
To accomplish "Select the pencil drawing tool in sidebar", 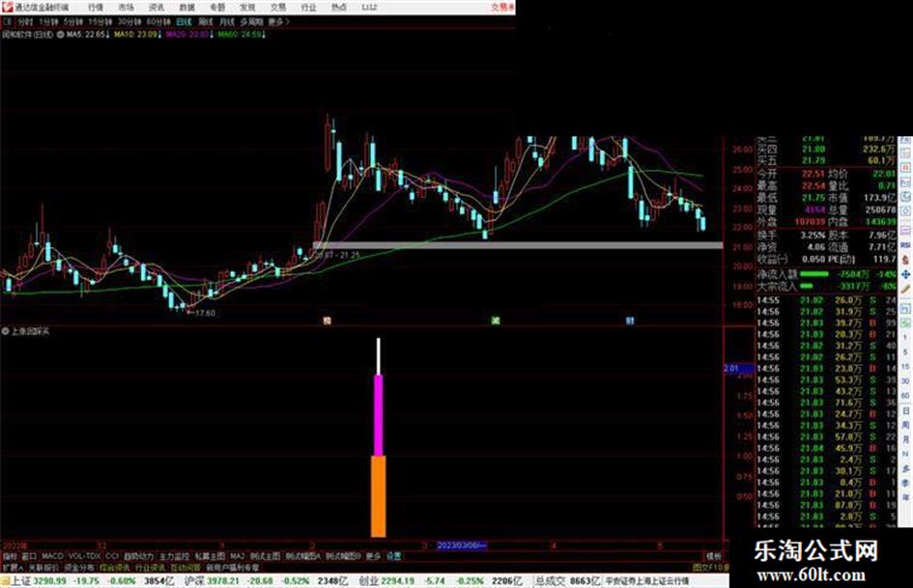I will pyautogui.click(x=905, y=290).
